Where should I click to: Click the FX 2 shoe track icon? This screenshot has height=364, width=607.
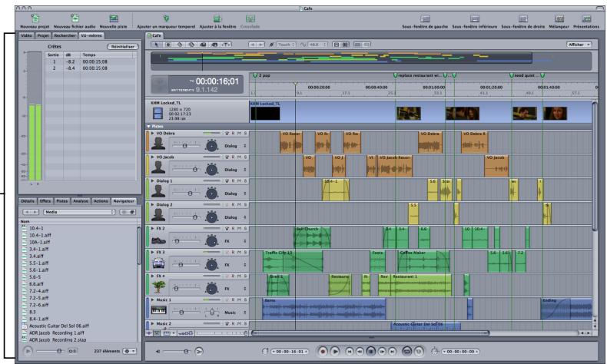coord(158,240)
